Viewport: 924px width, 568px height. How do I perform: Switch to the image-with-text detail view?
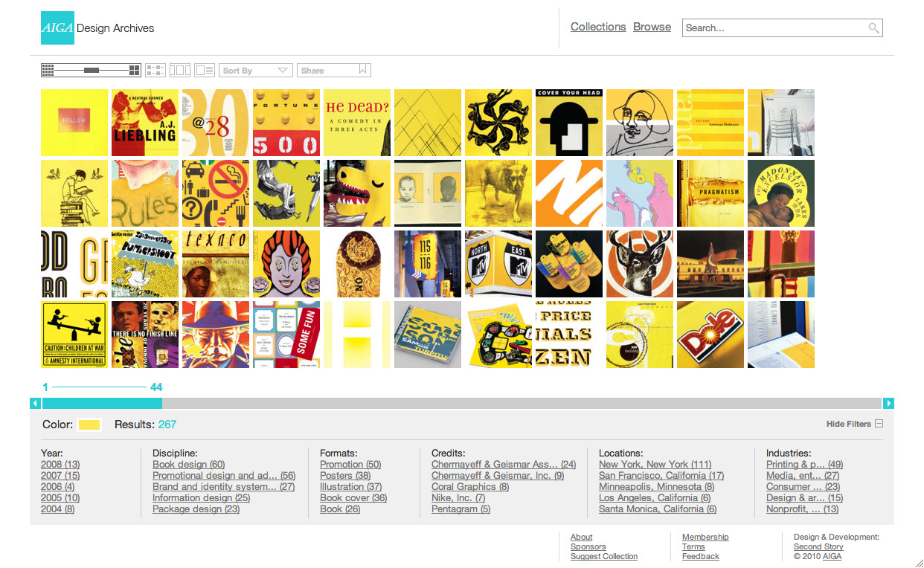[x=205, y=70]
